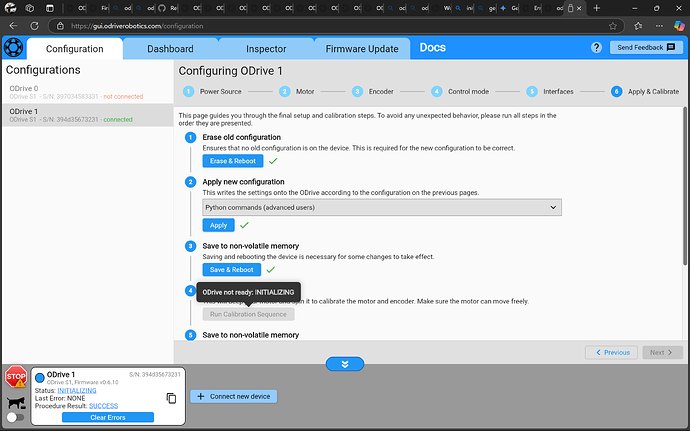
Task: Click the Power Source step label
Action: pos(220,92)
